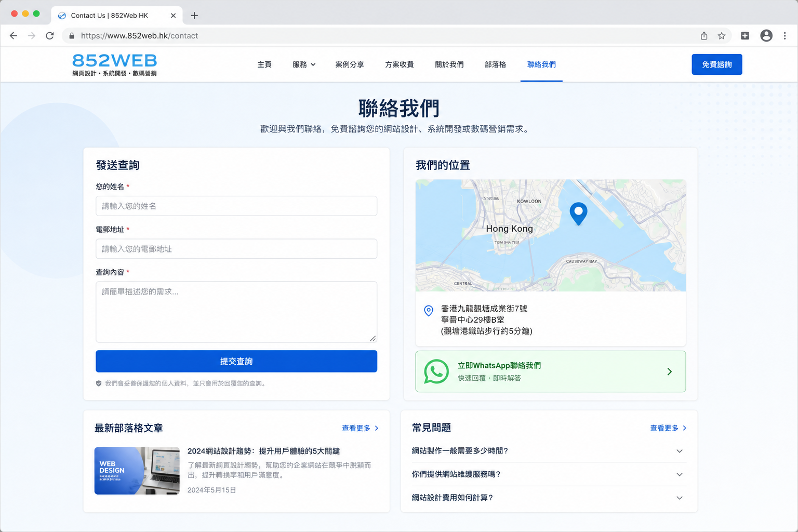Image resolution: width=798 pixels, height=532 pixels.
Task: Click the 查詢內容 textarea
Action: (236, 312)
